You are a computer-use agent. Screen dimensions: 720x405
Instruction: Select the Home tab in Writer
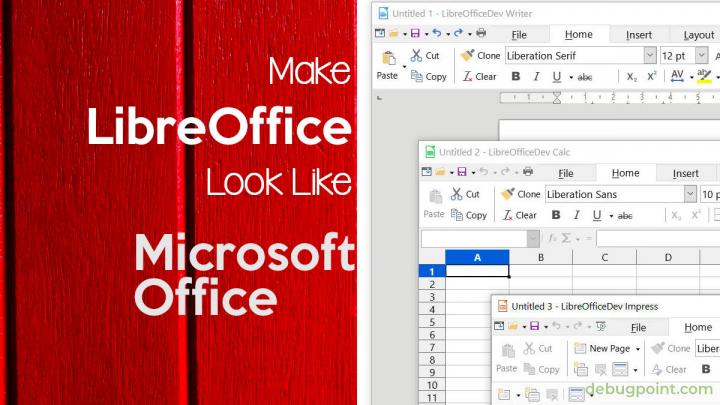click(579, 34)
